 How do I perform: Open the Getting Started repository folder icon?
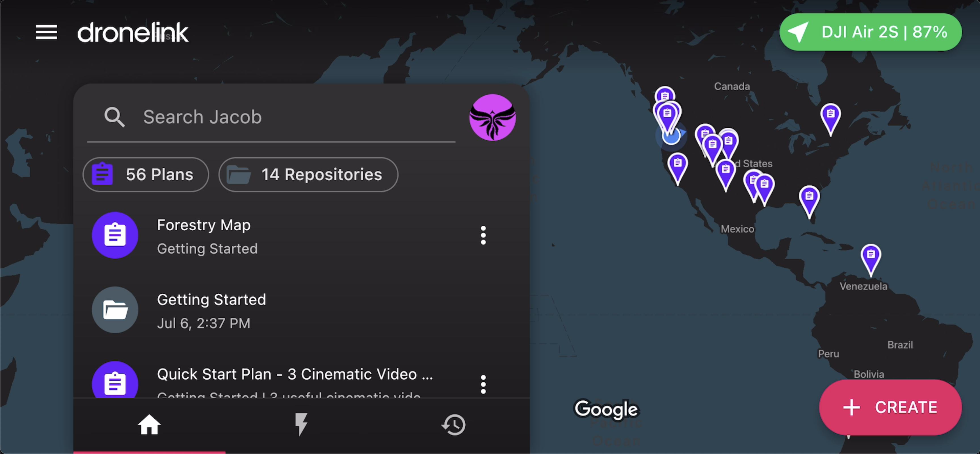click(115, 310)
